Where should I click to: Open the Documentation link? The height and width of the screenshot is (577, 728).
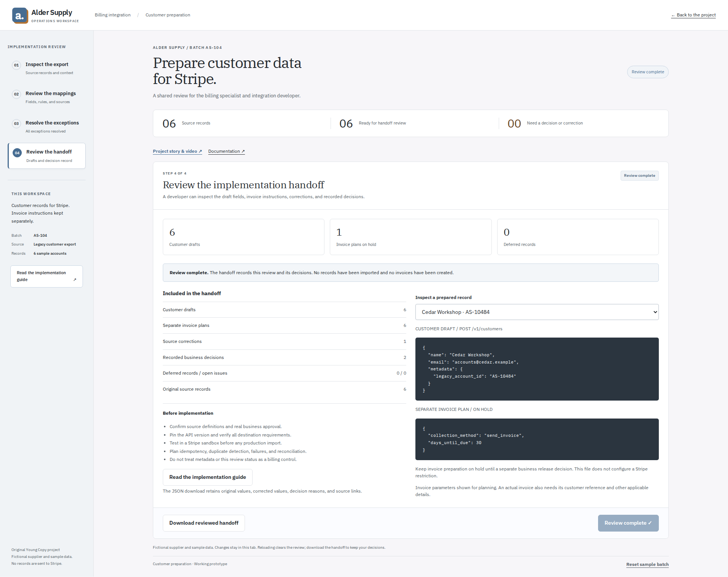[226, 151]
